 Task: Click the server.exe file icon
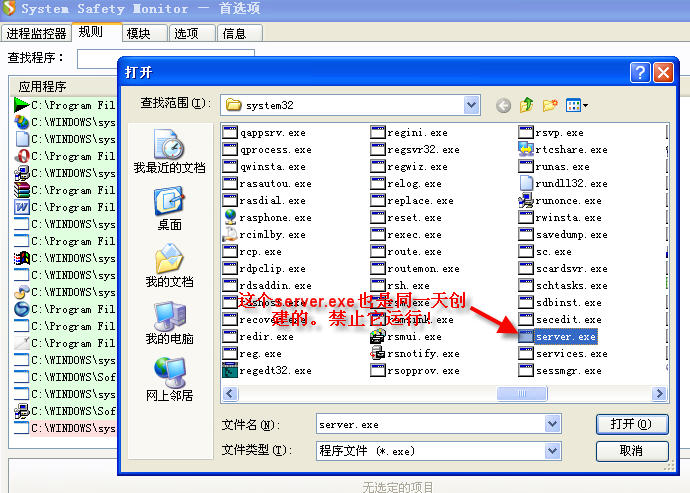[x=526, y=337]
